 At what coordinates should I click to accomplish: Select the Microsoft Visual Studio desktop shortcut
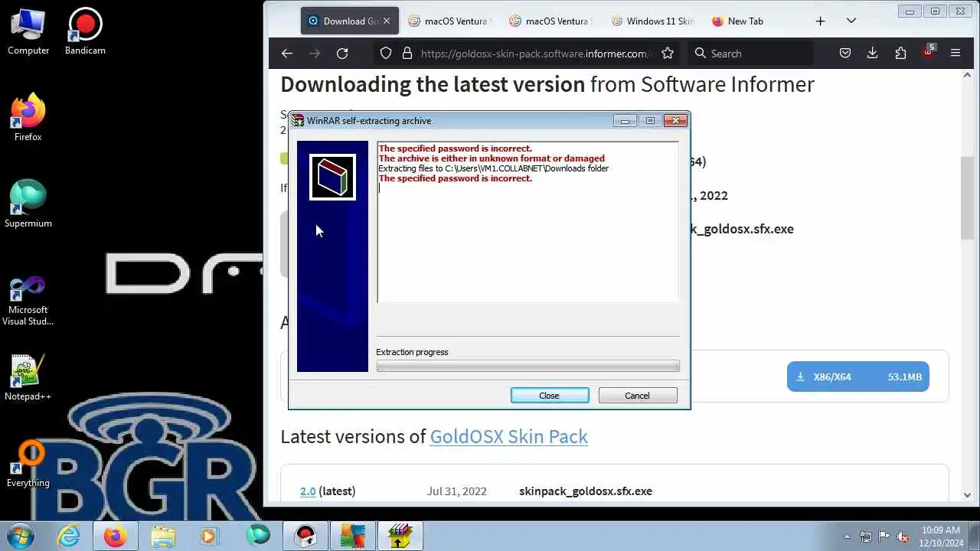(x=28, y=301)
